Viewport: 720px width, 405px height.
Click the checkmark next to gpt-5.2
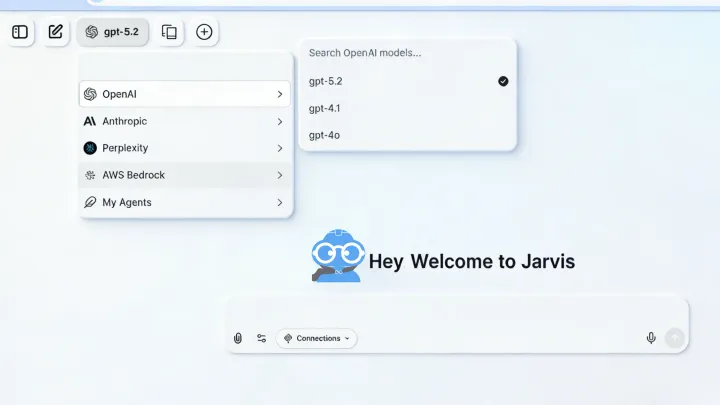[x=503, y=81]
